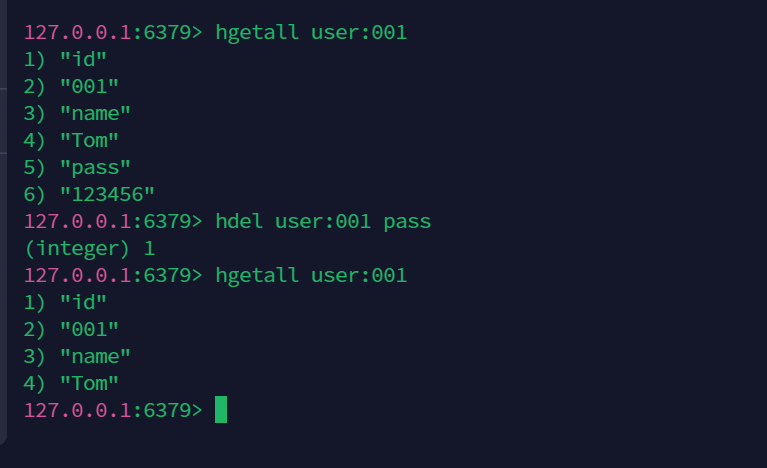767x468 pixels.
Task: Click the "(integer) 1" result line
Action: [x=89, y=248]
